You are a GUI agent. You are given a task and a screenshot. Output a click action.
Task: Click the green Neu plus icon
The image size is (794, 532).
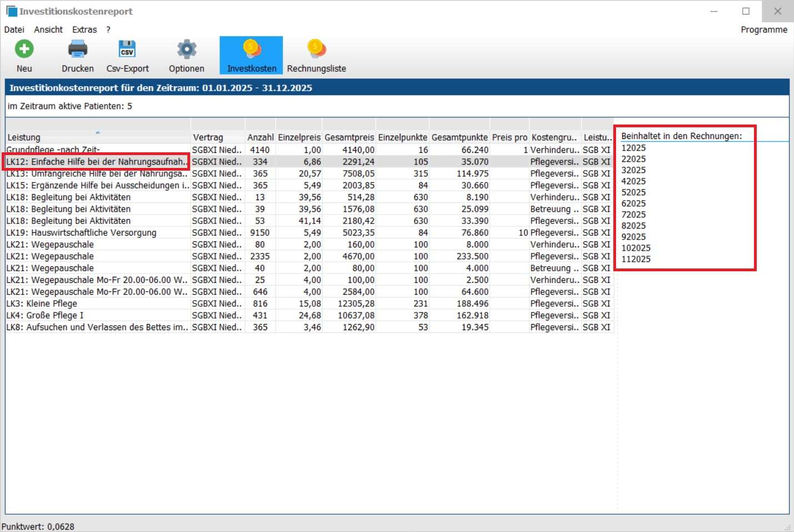pyautogui.click(x=24, y=49)
